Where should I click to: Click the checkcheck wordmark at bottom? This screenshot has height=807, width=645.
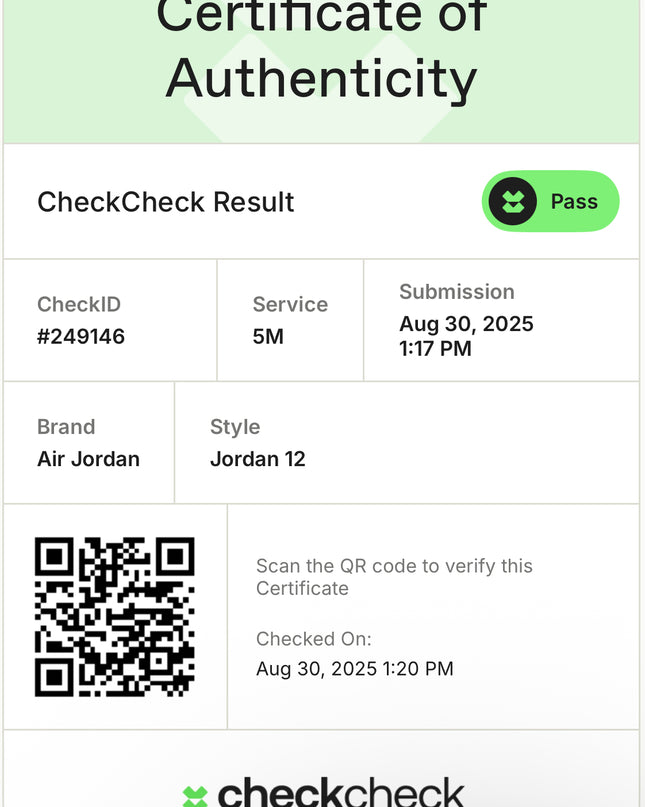coord(341,793)
